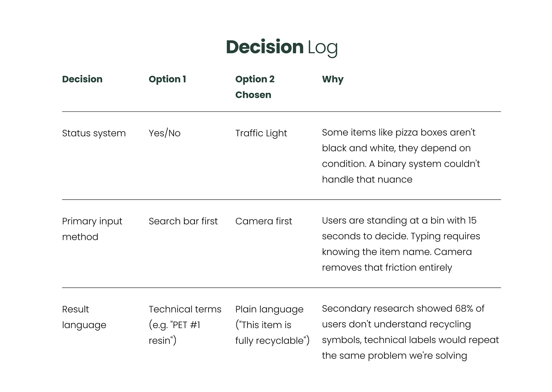This screenshot has height=392, width=552.
Task: Select the Result language cell
Action: pyautogui.click(x=84, y=317)
